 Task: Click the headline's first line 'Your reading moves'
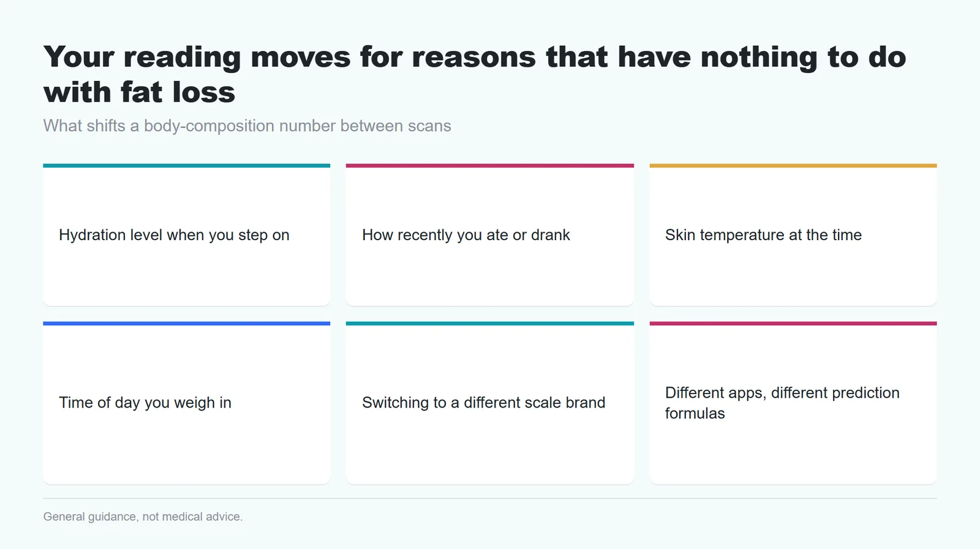point(197,58)
